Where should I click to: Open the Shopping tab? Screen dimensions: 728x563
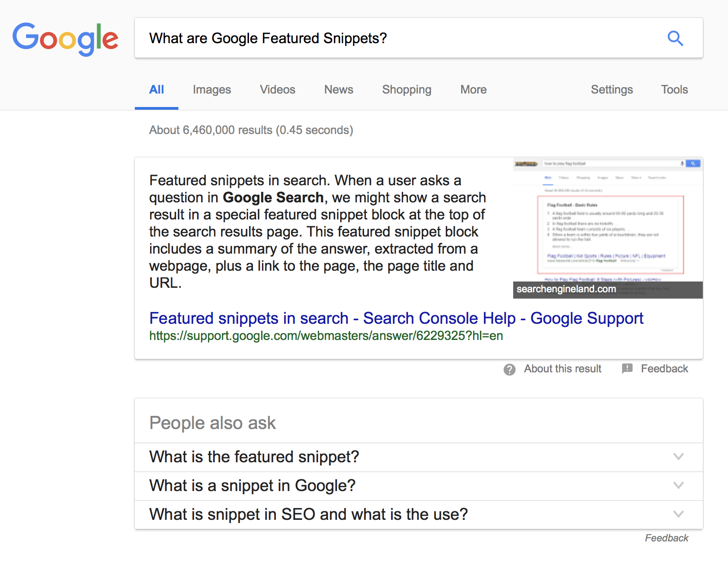click(x=407, y=89)
